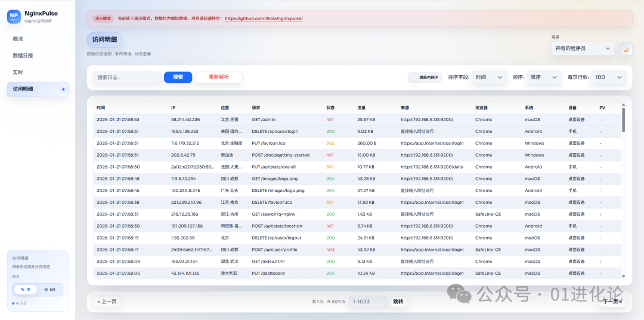Open the 概况 sidebar menu item
The width and height of the screenshot is (644, 320).
click(38, 39)
